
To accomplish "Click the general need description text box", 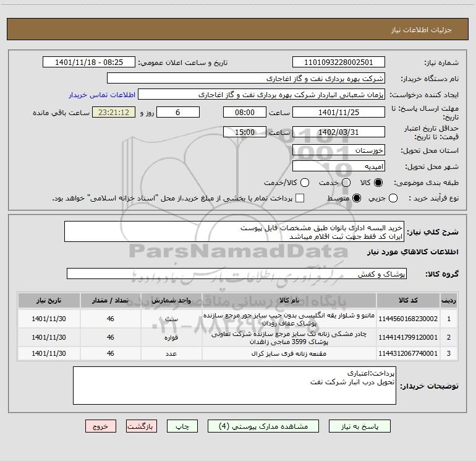I will [234, 232].
